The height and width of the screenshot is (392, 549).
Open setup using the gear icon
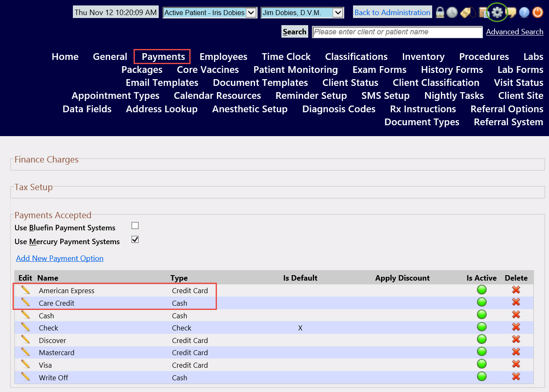[497, 12]
